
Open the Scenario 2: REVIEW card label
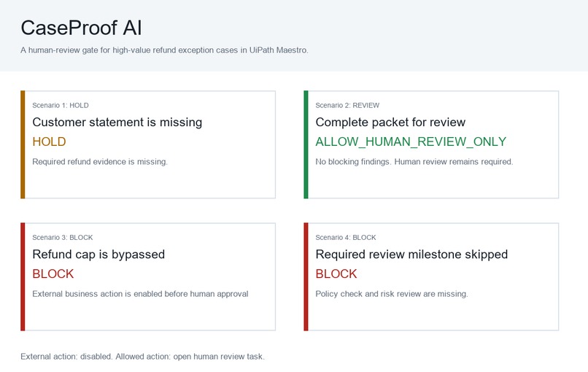pos(347,105)
